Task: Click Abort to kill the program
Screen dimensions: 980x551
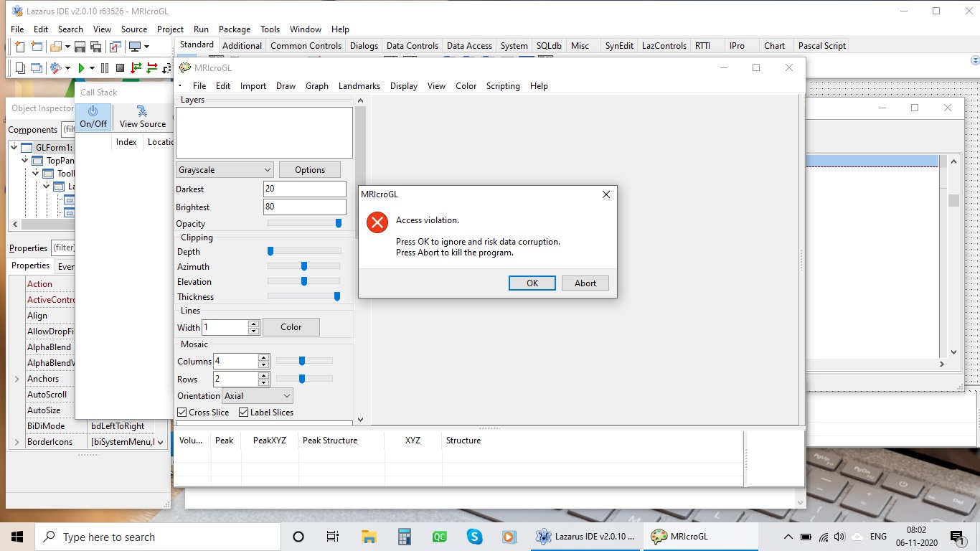Action: pyautogui.click(x=585, y=283)
